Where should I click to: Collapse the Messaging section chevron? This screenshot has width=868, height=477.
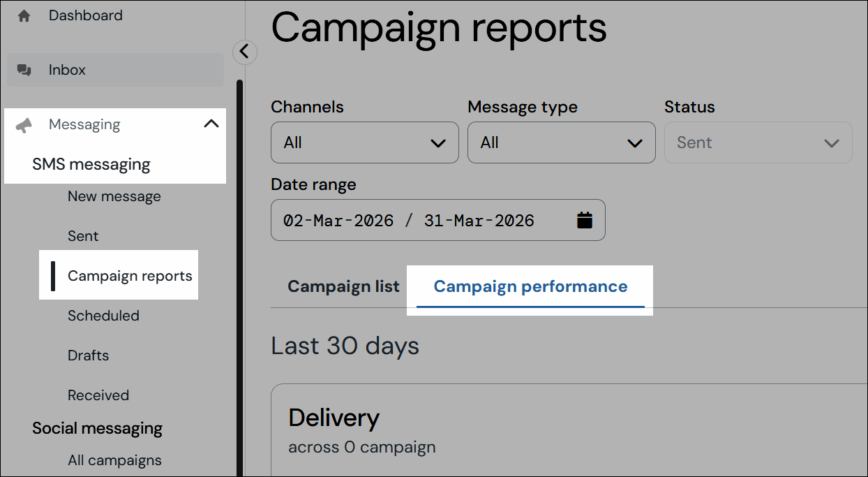[211, 124]
